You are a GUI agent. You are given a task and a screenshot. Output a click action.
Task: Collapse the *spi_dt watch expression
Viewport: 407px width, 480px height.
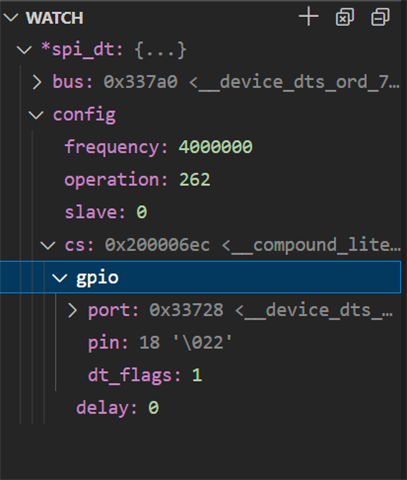pyautogui.click(x=24, y=50)
